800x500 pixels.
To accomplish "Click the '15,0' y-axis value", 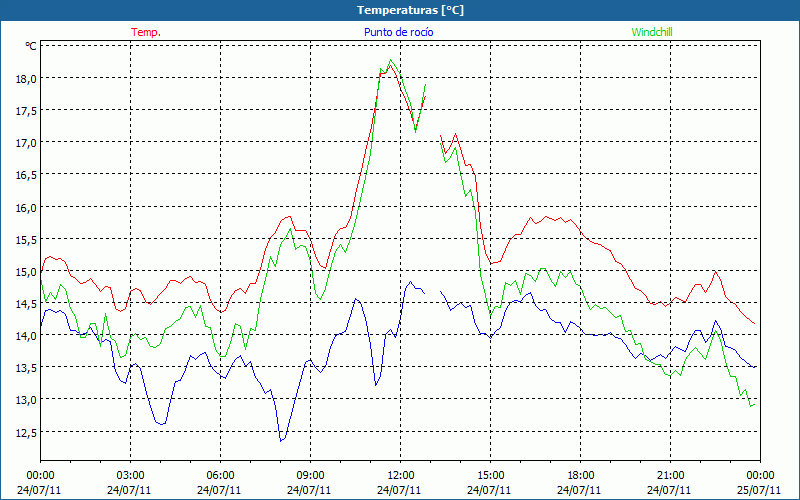I will coord(27,271).
